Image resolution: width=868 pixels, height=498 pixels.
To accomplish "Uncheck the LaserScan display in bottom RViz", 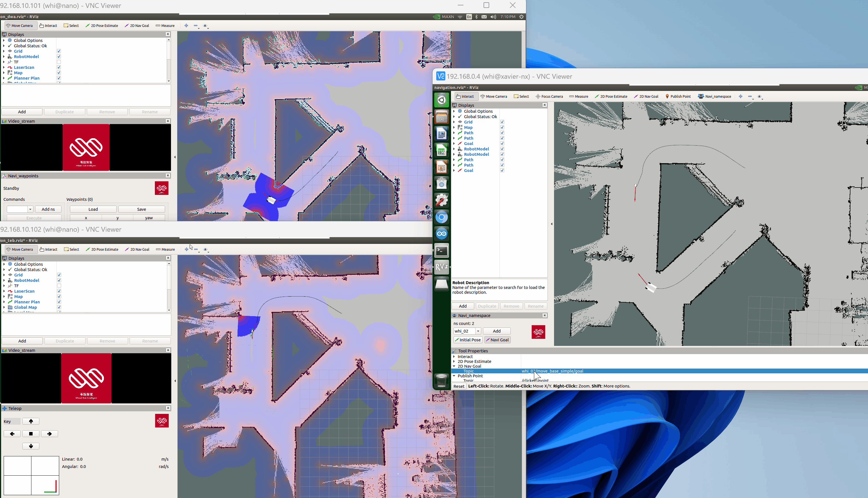I will 59,291.
